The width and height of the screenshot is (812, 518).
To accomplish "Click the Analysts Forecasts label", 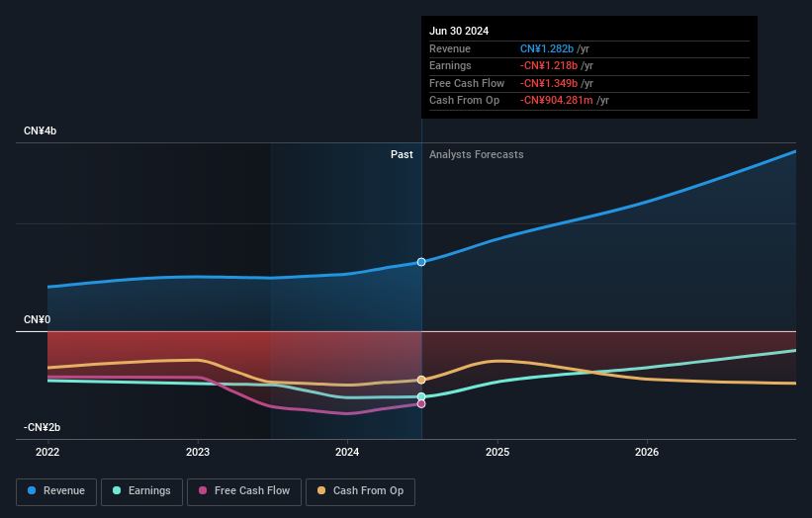I will [x=477, y=155].
